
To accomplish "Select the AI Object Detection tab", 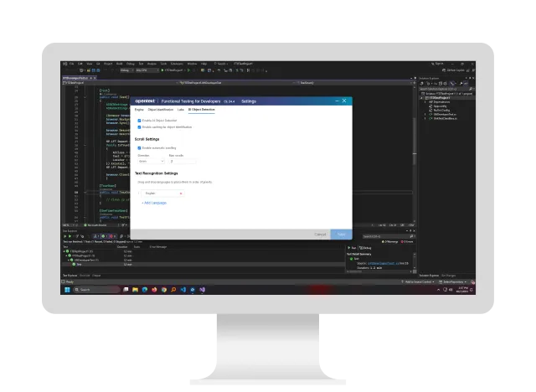I will [x=202, y=110].
